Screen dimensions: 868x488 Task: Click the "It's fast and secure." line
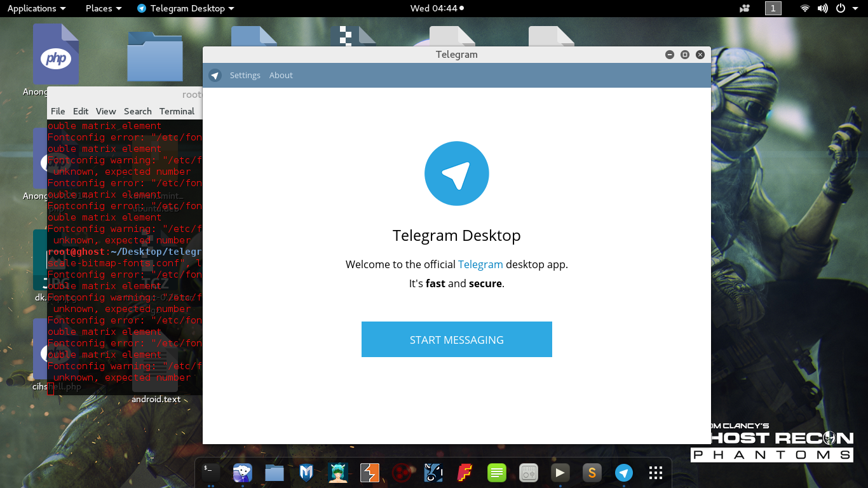click(457, 283)
